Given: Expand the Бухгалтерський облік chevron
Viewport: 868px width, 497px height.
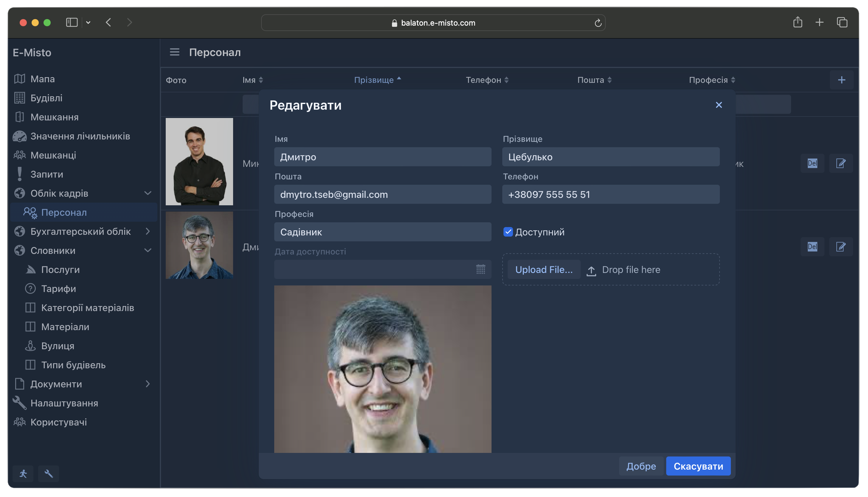Looking at the screenshot, I should (x=148, y=232).
